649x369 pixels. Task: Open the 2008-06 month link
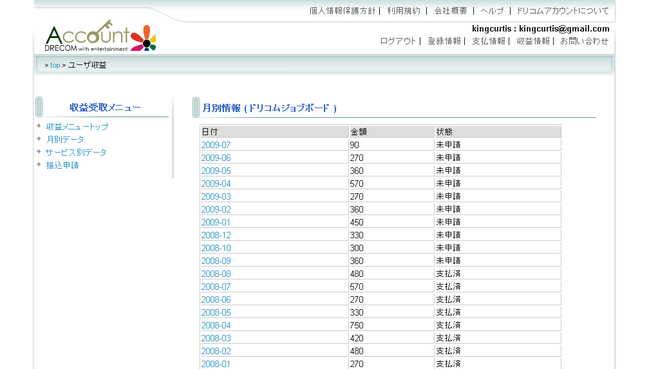point(216,300)
